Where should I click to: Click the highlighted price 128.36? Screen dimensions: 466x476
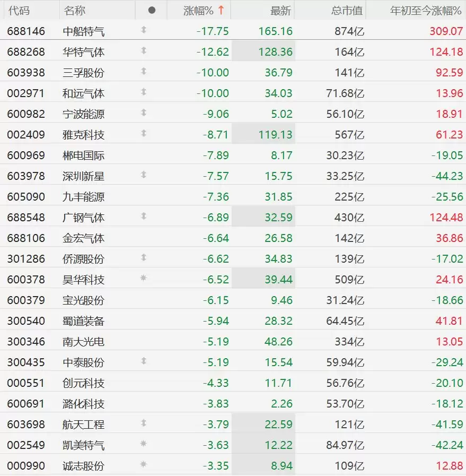tap(276, 52)
